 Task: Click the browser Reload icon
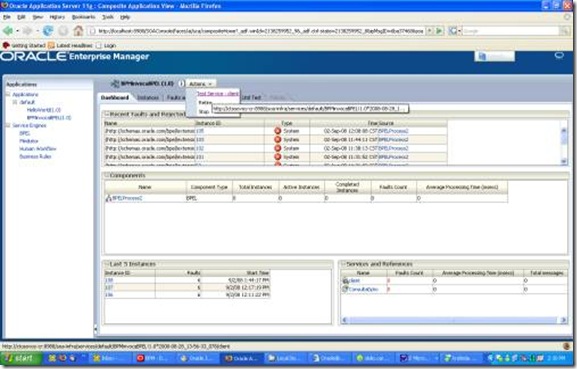click(x=47, y=31)
